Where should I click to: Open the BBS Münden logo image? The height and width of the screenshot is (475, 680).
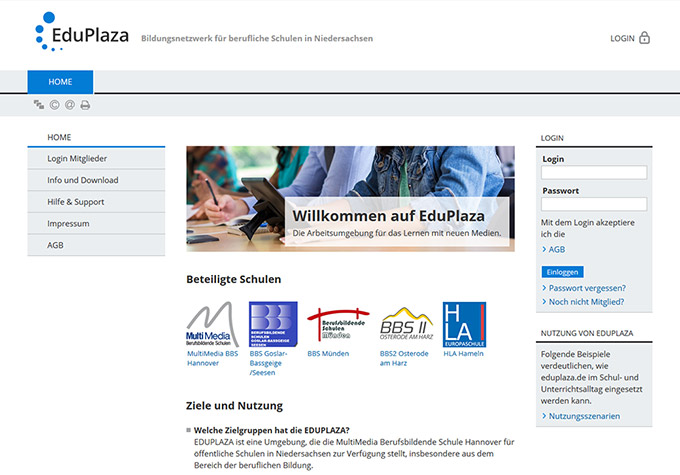338,324
